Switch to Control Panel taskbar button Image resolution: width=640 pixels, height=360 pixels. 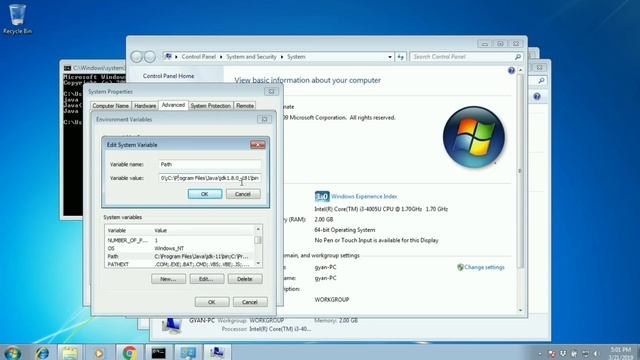pyautogui.click(x=188, y=353)
